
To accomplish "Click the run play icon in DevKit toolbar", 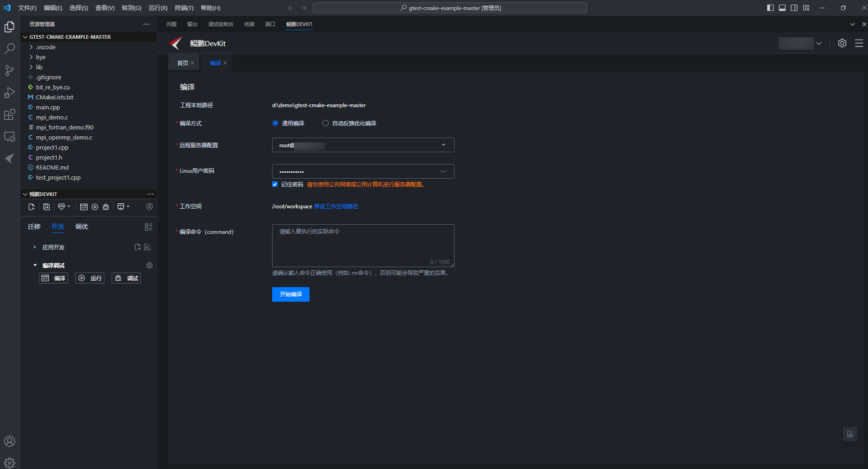I will (x=95, y=207).
